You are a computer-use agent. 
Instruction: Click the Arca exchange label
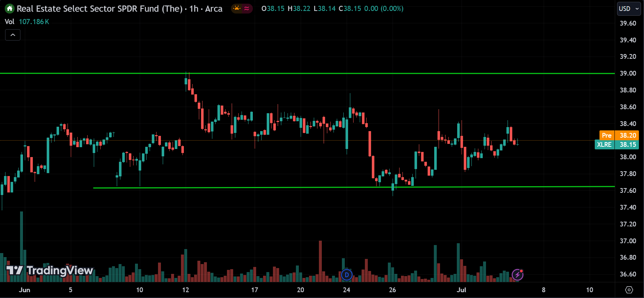214,9
